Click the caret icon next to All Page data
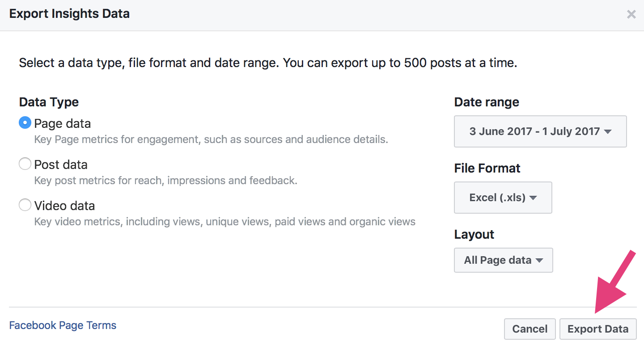This screenshot has height=346, width=644. coord(539,261)
